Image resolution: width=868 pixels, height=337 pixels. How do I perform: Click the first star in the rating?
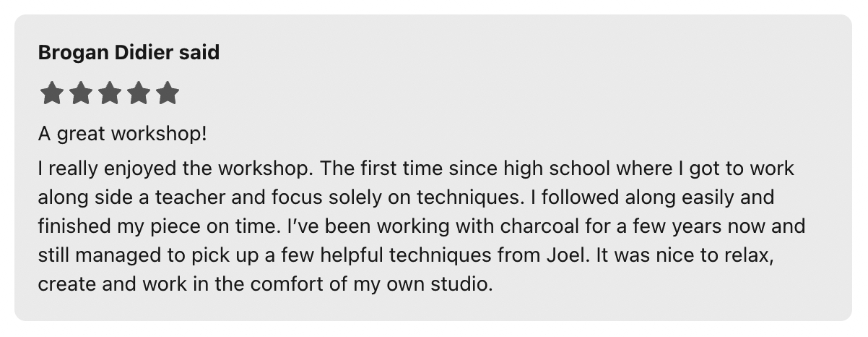[51, 93]
